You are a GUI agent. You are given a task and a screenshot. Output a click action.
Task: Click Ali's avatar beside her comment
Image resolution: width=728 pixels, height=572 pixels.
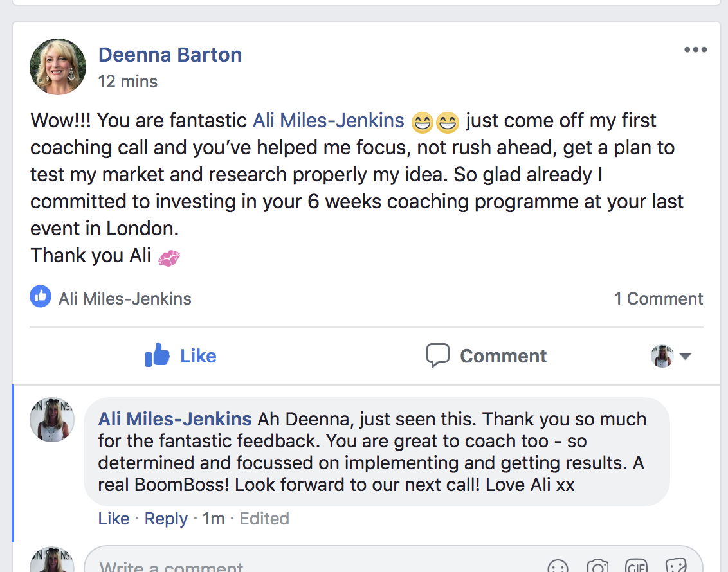[x=52, y=419]
